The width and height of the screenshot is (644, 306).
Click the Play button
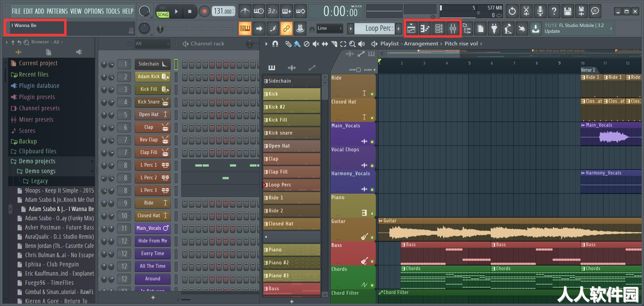pyautogui.click(x=176, y=11)
